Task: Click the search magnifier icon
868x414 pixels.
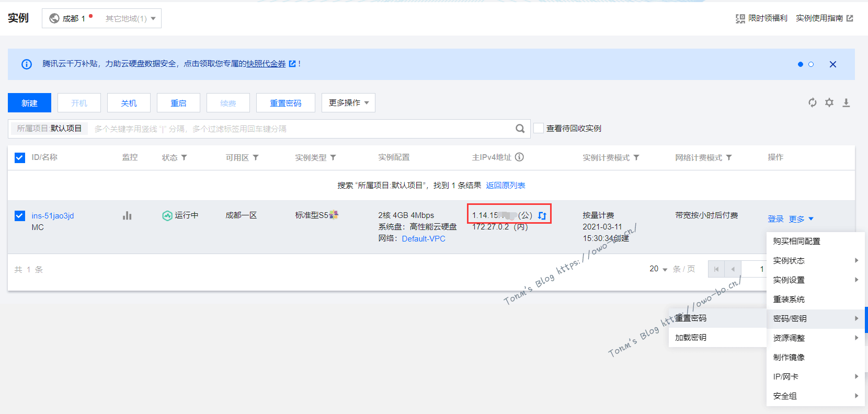Action: coord(520,129)
